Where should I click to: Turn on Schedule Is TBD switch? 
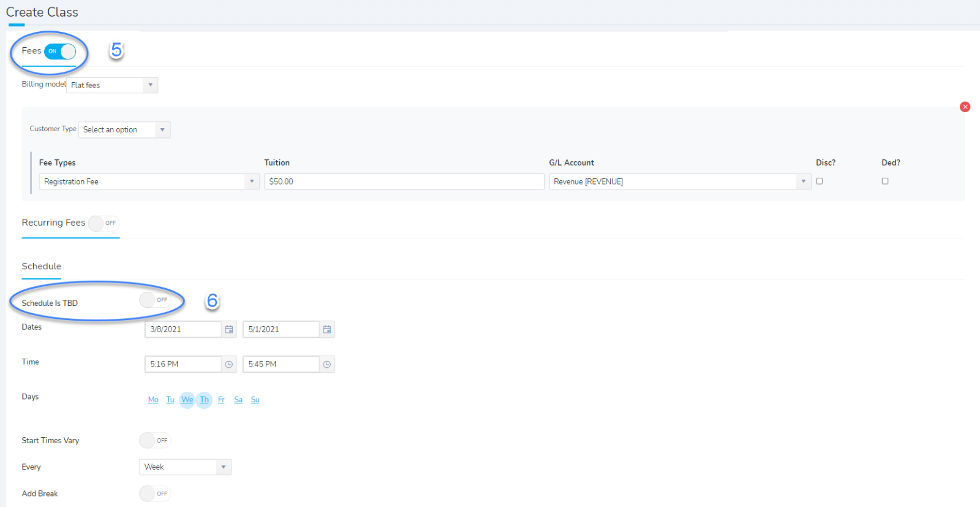[154, 300]
